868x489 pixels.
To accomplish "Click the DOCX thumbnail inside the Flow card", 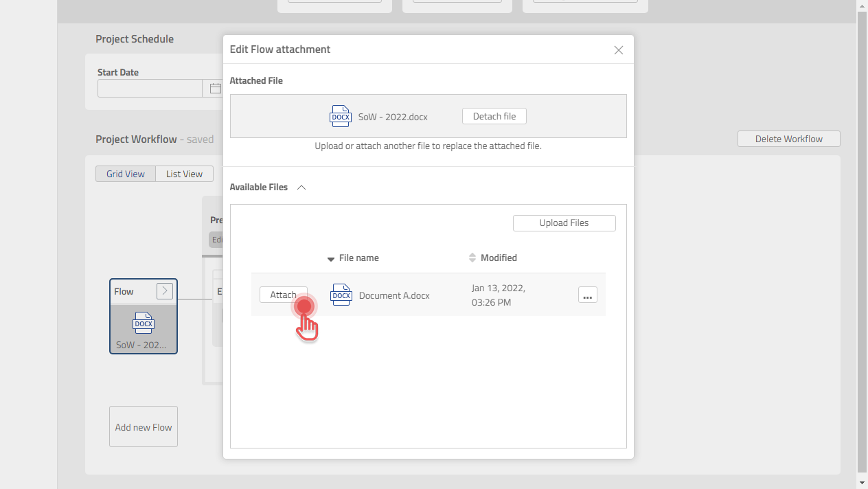I will click(x=143, y=323).
